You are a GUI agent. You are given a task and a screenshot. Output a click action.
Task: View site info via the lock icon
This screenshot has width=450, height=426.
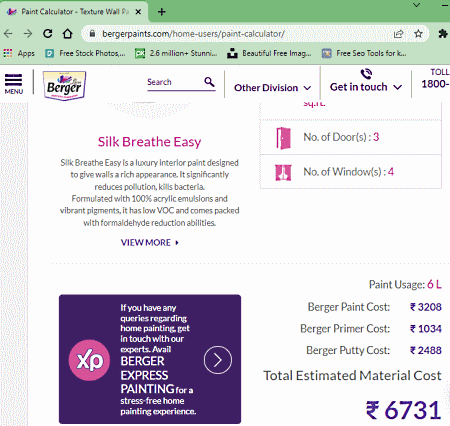[x=92, y=34]
